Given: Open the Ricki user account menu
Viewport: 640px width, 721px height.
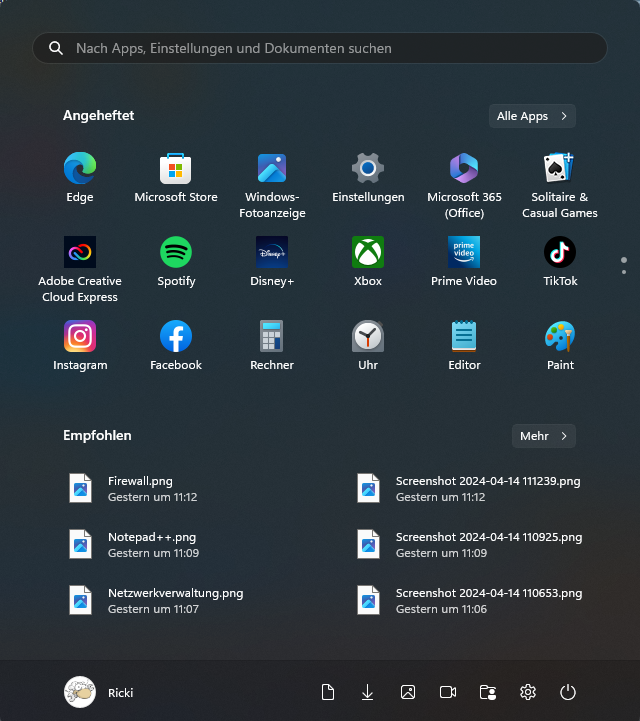Looking at the screenshot, I should click(100, 692).
